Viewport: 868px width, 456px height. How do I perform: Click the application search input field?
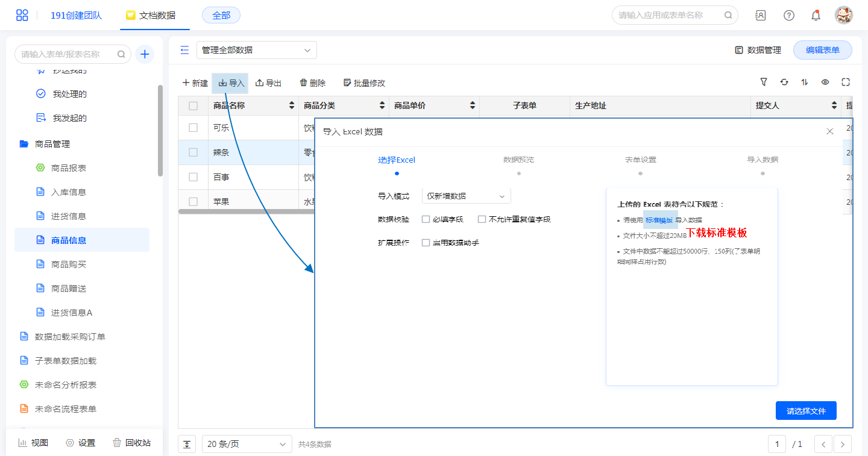pyautogui.click(x=669, y=16)
